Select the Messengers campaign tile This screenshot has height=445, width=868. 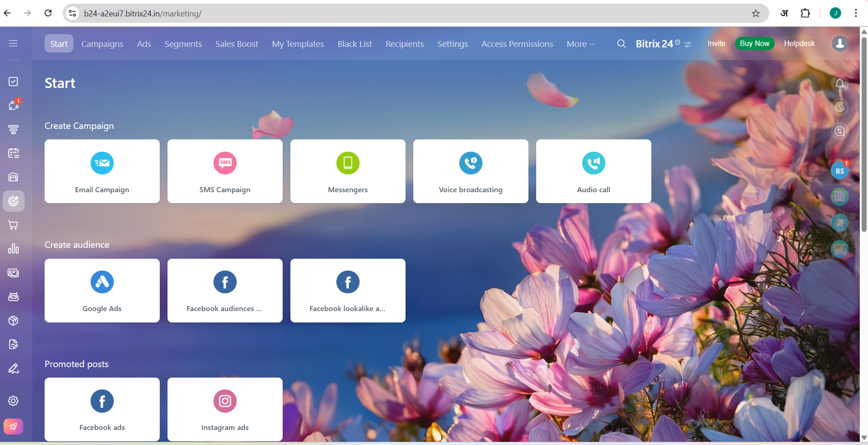coord(348,171)
